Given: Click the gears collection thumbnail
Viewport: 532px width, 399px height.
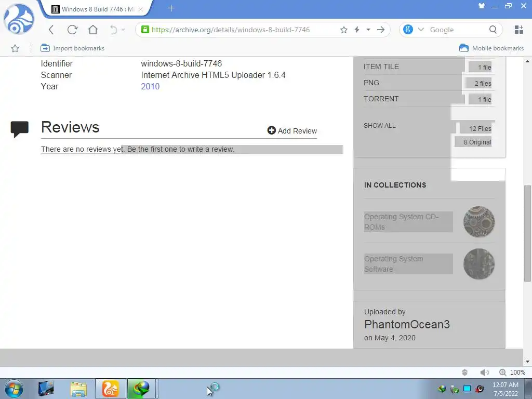Looking at the screenshot, I should (x=479, y=221).
